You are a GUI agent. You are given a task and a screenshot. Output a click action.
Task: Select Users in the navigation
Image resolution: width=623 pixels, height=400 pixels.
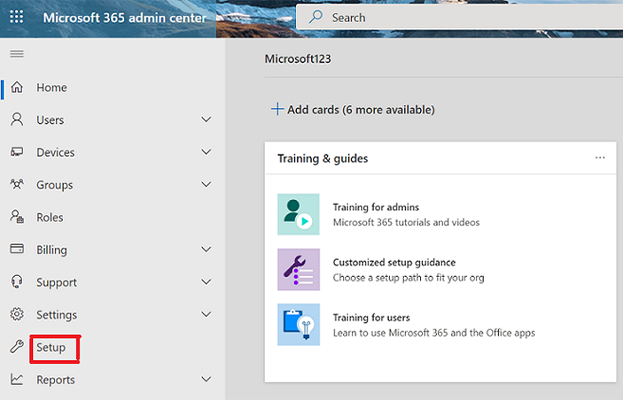click(x=50, y=120)
